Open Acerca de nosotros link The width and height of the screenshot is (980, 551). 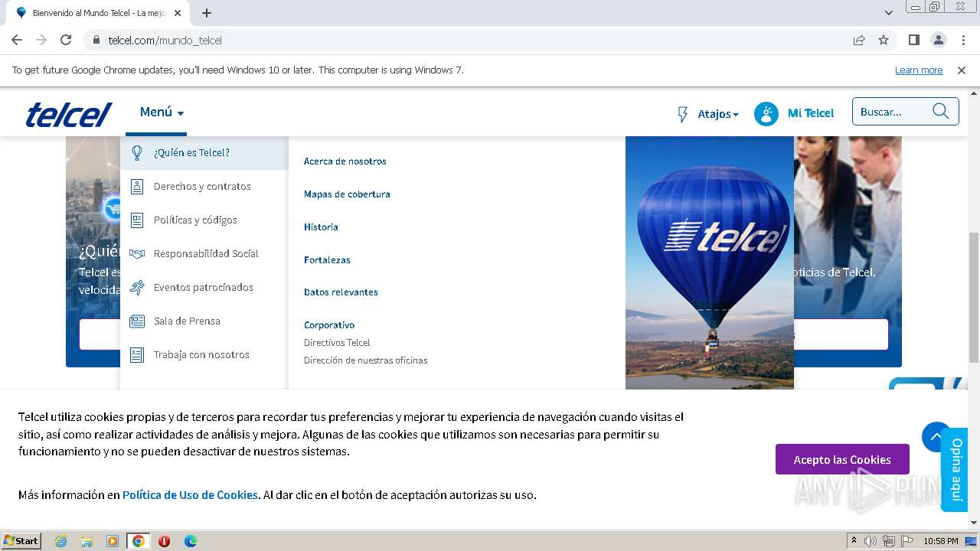(x=345, y=161)
